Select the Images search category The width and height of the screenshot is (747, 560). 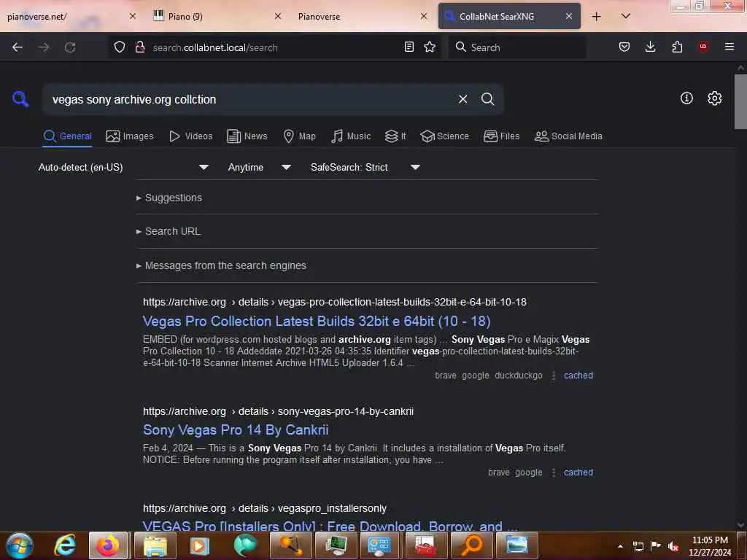tap(130, 136)
